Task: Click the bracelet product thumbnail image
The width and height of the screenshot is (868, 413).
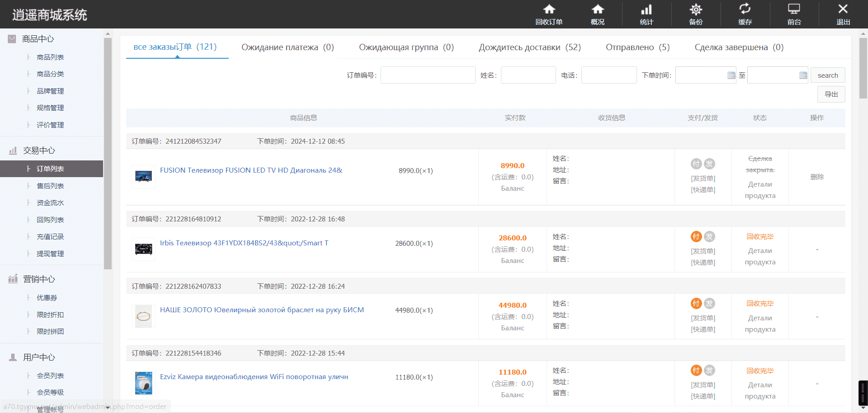Action: click(x=143, y=316)
